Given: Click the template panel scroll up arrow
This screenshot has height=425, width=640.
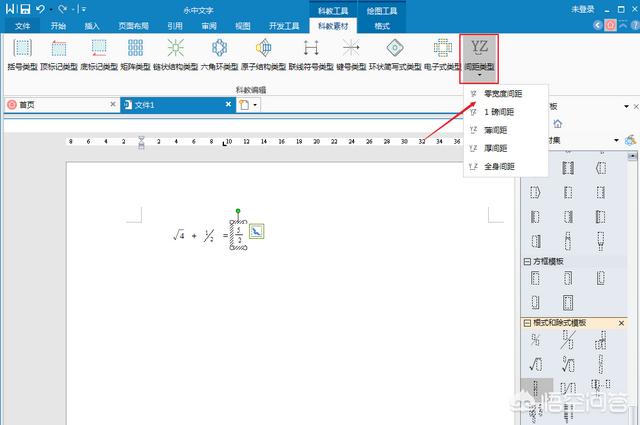Looking at the screenshot, I should [632, 156].
